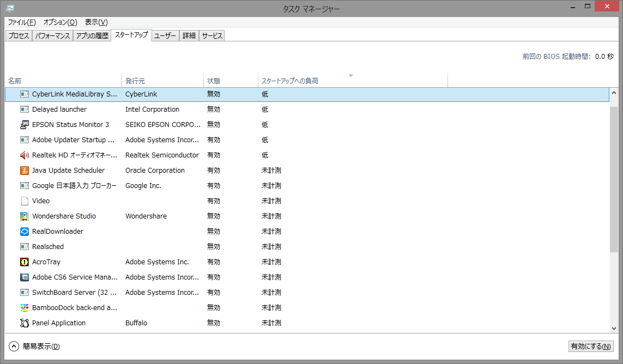
Task: Click the EPSON Status Monitor 3 icon
Action: click(24, 125)
